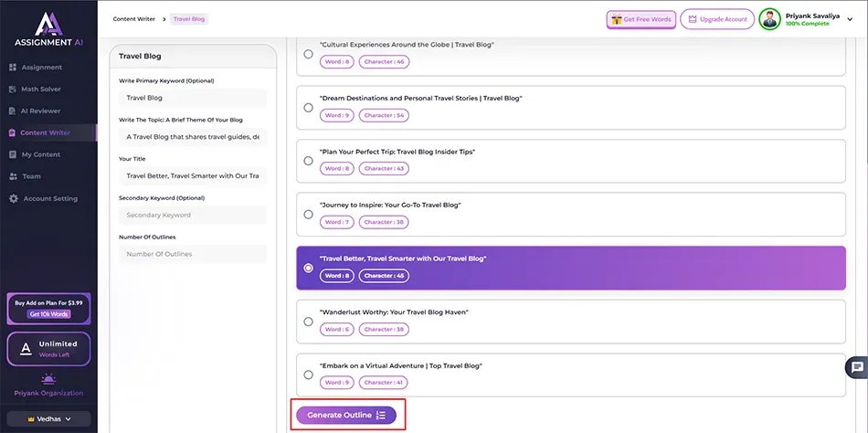The width and height of the screenshot is (868, 433).
Task: Click the Priyank Savaliya profile avatar
Action: pyautogui.click(x=770, y=19)
